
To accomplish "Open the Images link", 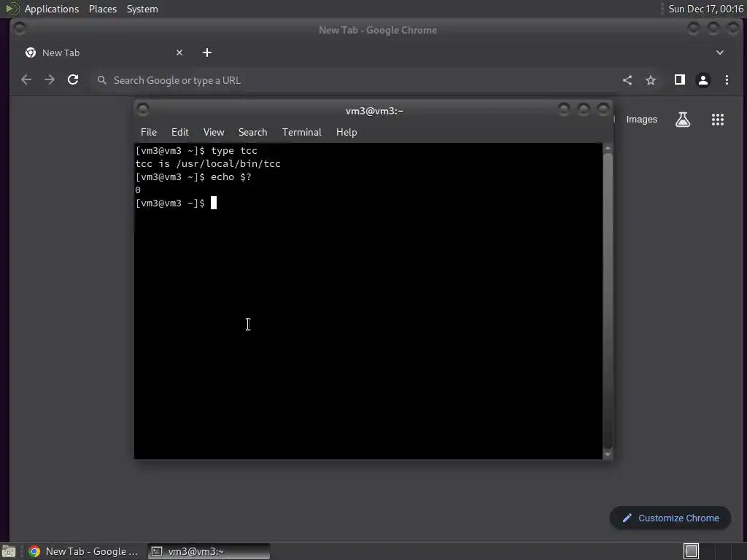I will [642, 120].
